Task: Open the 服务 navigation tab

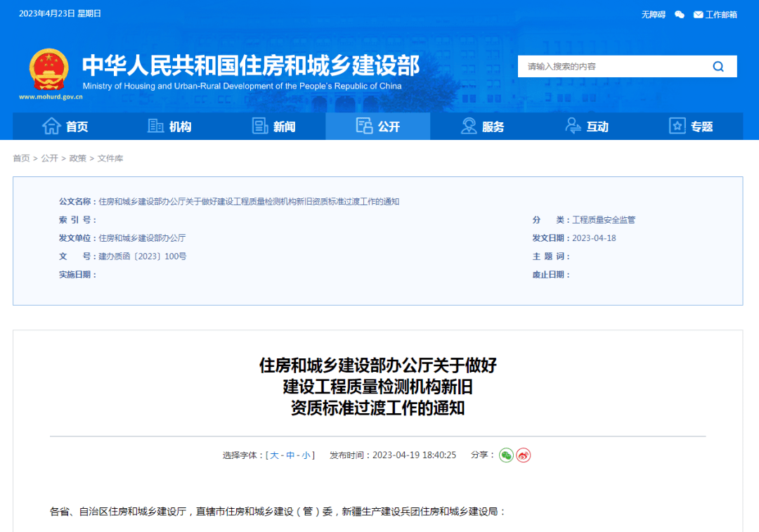Action: [482, 126]
